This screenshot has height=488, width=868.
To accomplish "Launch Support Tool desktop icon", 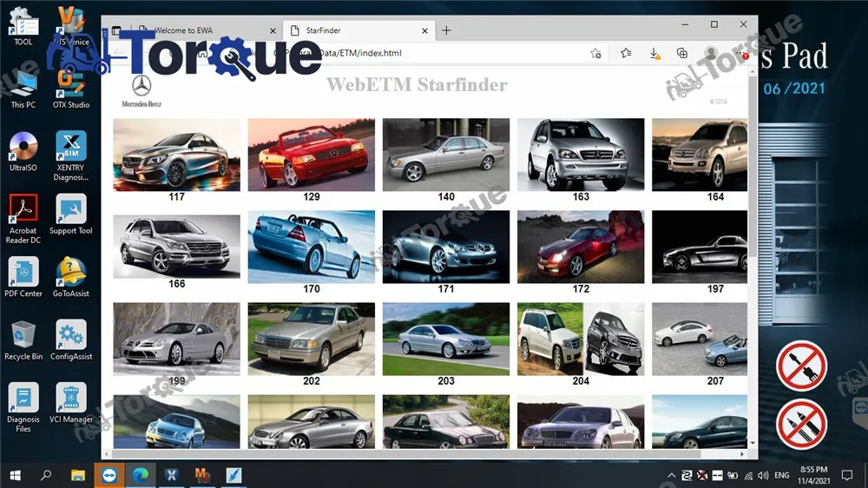I will coord(71,215).
